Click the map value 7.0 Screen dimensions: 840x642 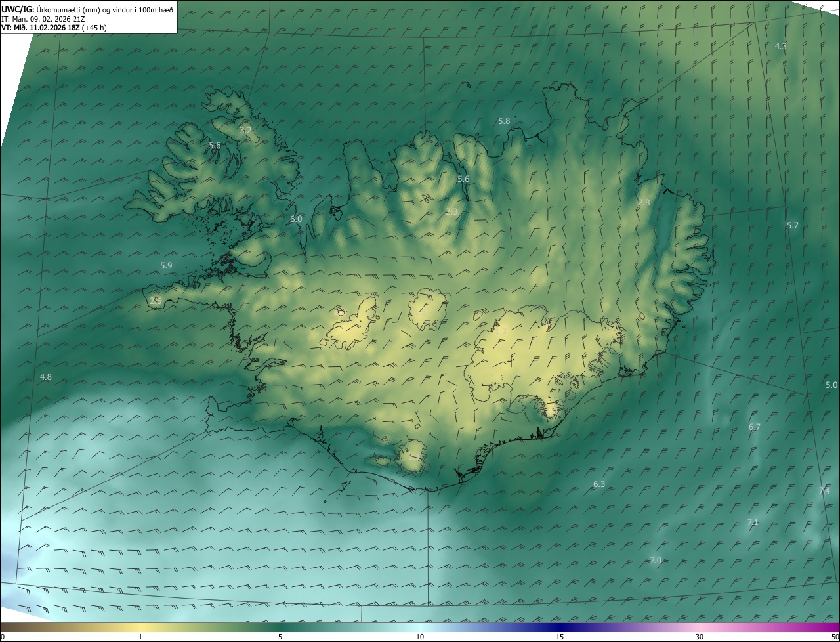tap(656, 561)
